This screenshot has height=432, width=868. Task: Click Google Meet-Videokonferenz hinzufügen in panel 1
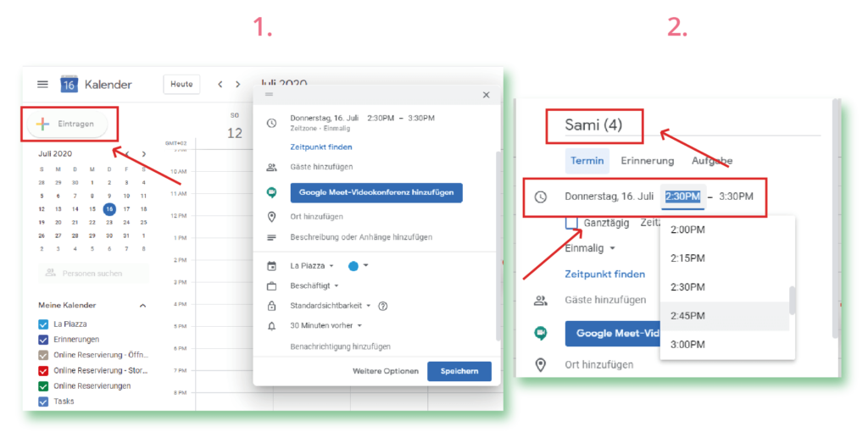pos(376,193)
